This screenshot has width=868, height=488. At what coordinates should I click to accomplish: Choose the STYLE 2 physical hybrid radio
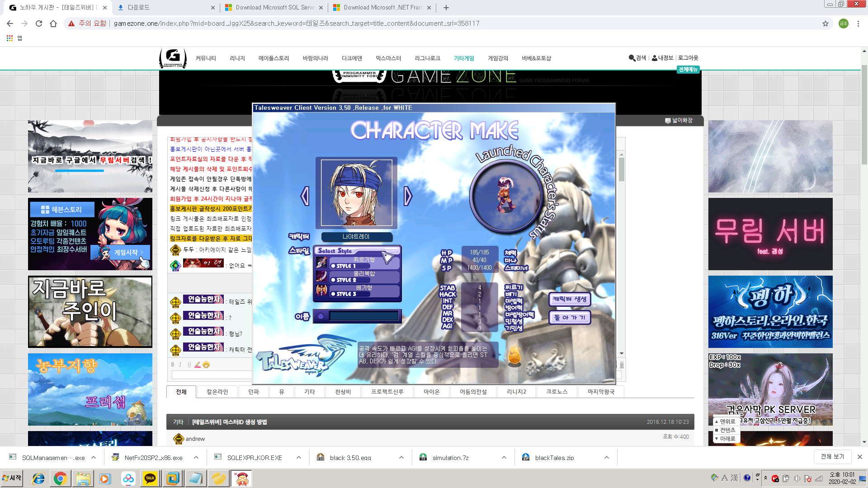click(x=333, y=280)
